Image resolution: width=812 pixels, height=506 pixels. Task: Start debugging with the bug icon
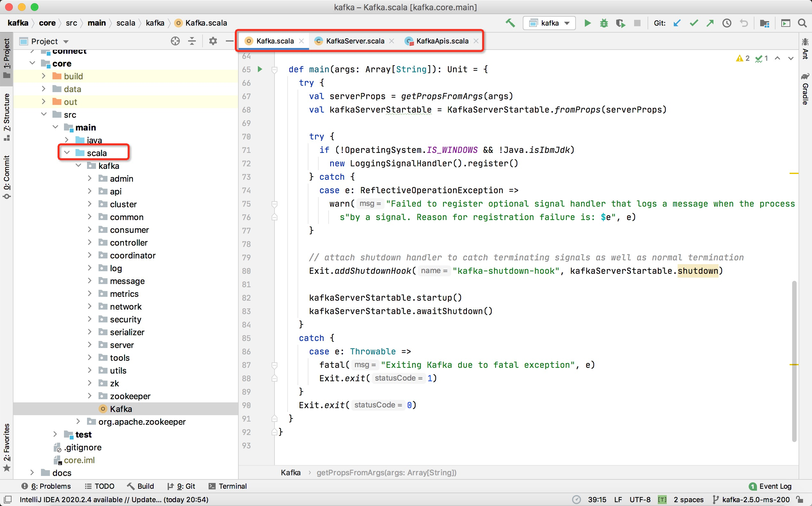[x=604, y=23]
